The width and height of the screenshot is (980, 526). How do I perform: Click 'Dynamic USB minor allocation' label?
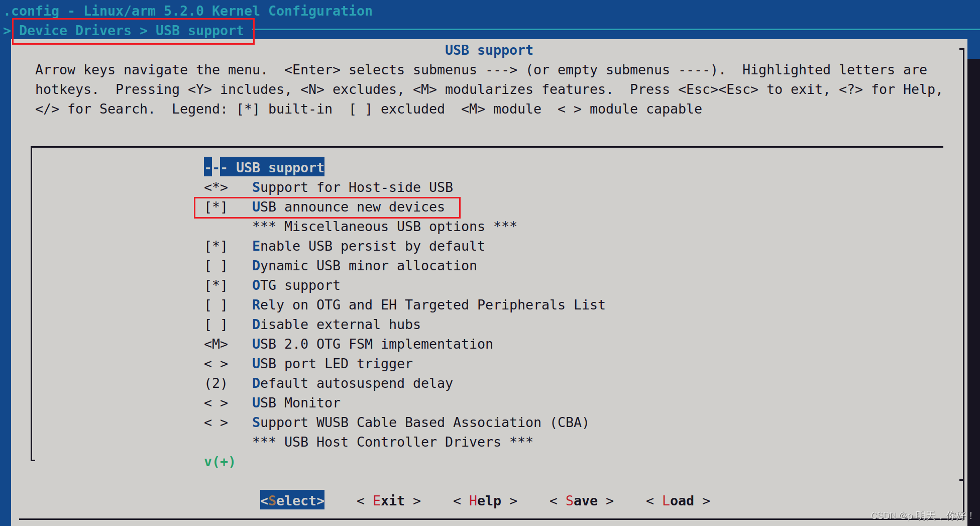(365, 266)
